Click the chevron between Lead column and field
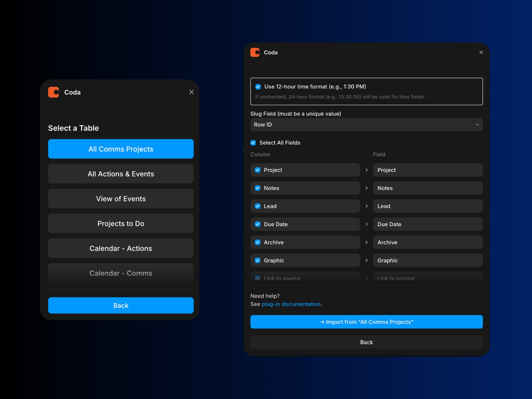The height and width of the screenshot is (399, 532). [367, 206]
